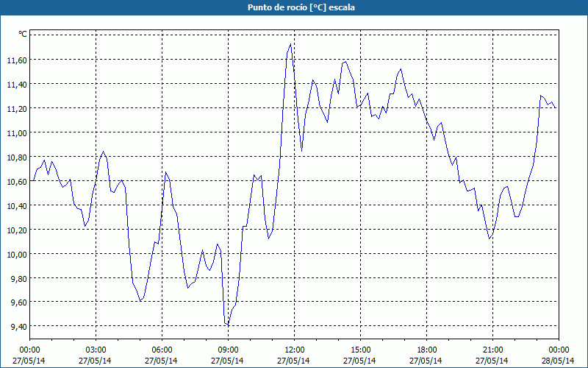Click the 10,20 vertical axis value
Screen dimensions: 588x368
pos(17,230)
